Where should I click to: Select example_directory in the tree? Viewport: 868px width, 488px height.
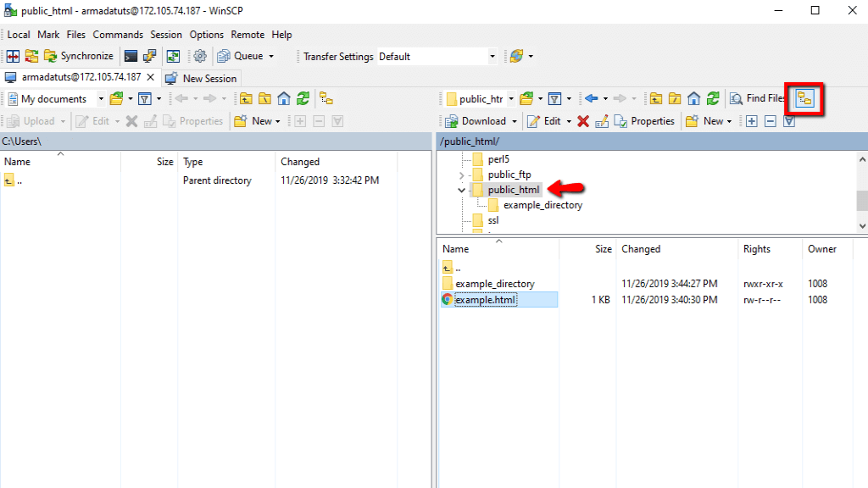click(x=542, y=205)
